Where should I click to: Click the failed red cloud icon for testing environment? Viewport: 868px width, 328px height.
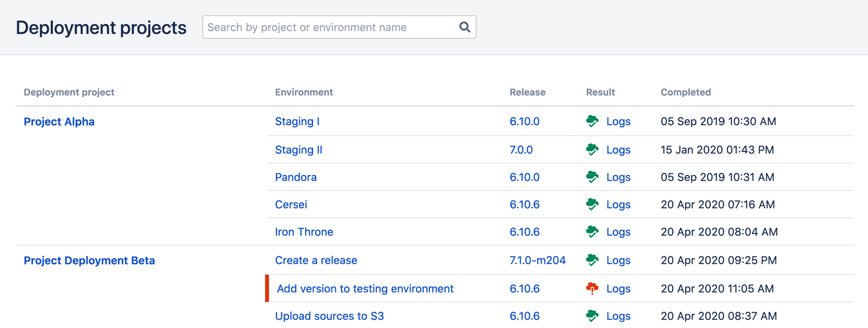pos(592,288)
